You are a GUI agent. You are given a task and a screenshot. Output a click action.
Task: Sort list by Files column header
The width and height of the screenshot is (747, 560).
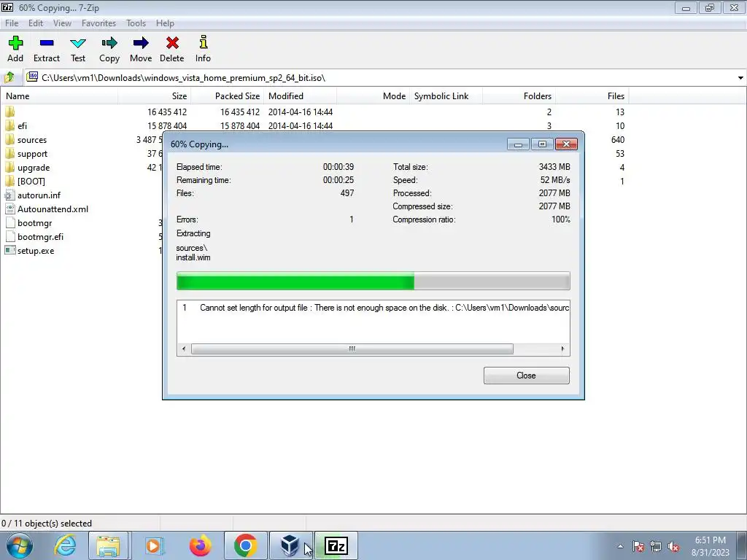[x=592, y=96]
